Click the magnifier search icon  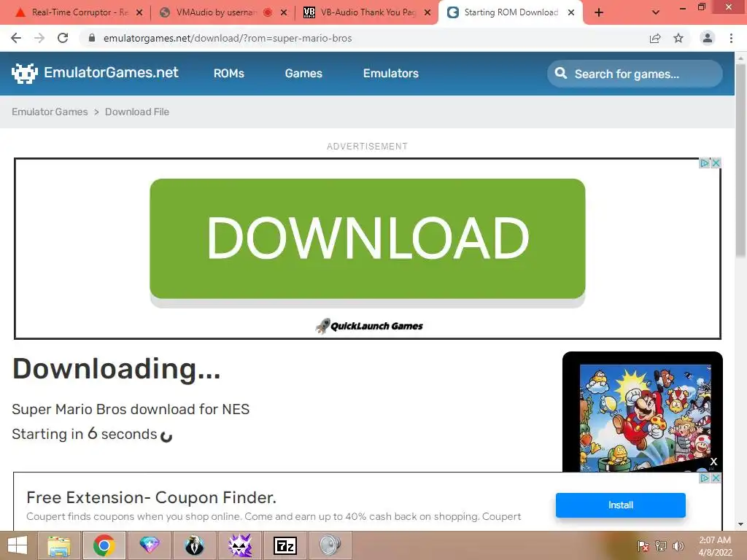click(561, 73)
